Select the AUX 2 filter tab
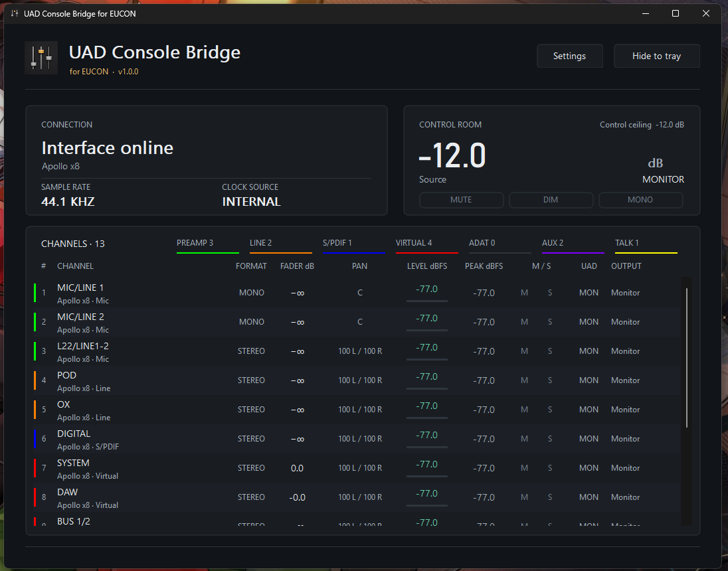The image size is (728, 571). pos(573,245)
